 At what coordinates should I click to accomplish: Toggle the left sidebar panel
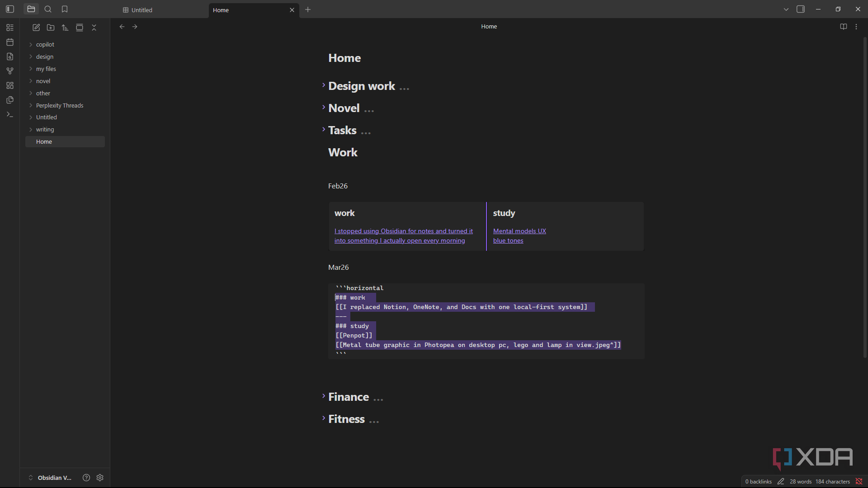pos(10,9)
